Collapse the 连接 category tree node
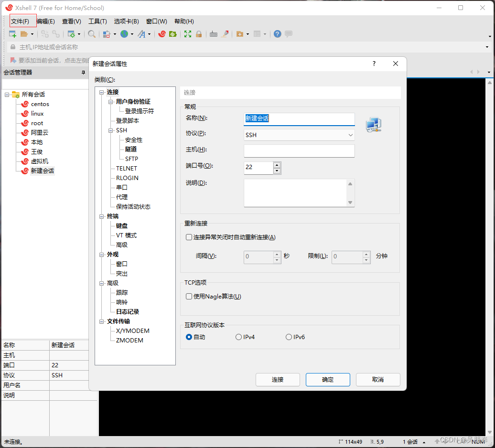 (x=102, y=93)
